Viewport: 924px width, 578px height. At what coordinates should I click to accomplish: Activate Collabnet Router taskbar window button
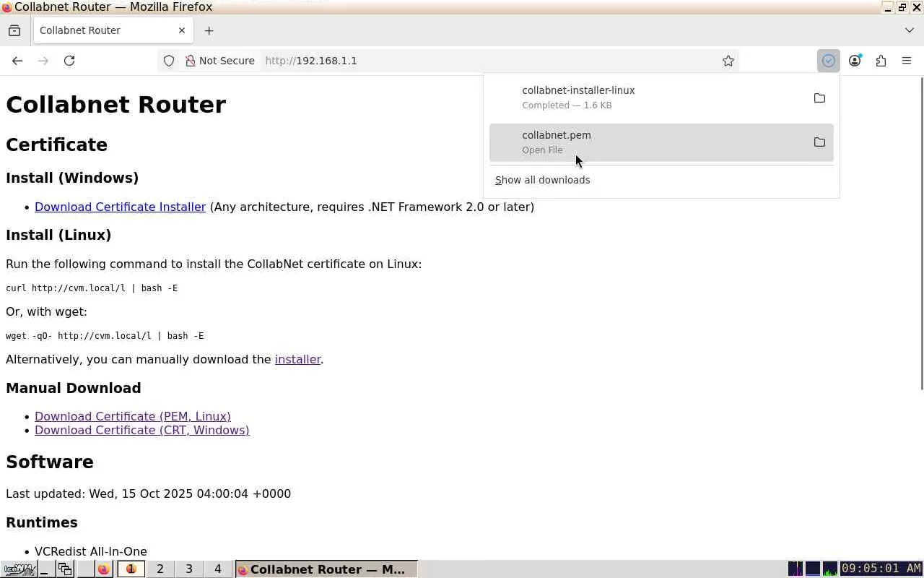tap(326, 569)
